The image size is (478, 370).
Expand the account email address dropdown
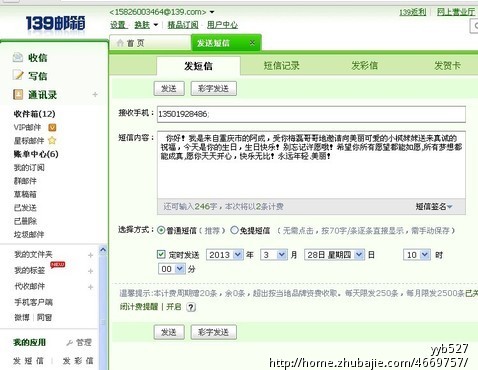tap(212, 12)
